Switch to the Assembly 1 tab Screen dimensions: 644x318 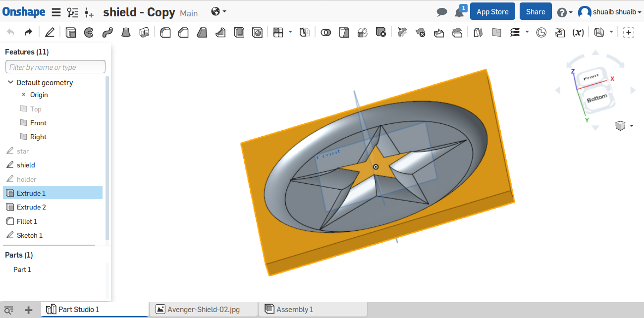click(313, 310)
